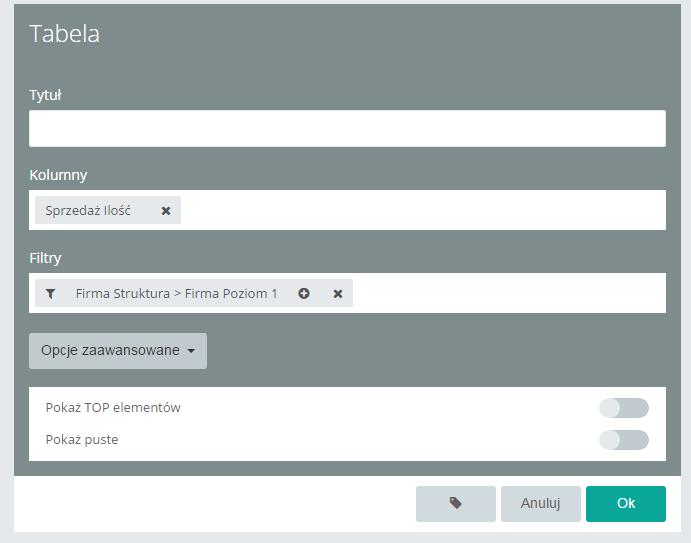Enable Pokaż TOP elementów switch
The height and width of the screenshot is (543, 691).
click(x=624, y=408)
